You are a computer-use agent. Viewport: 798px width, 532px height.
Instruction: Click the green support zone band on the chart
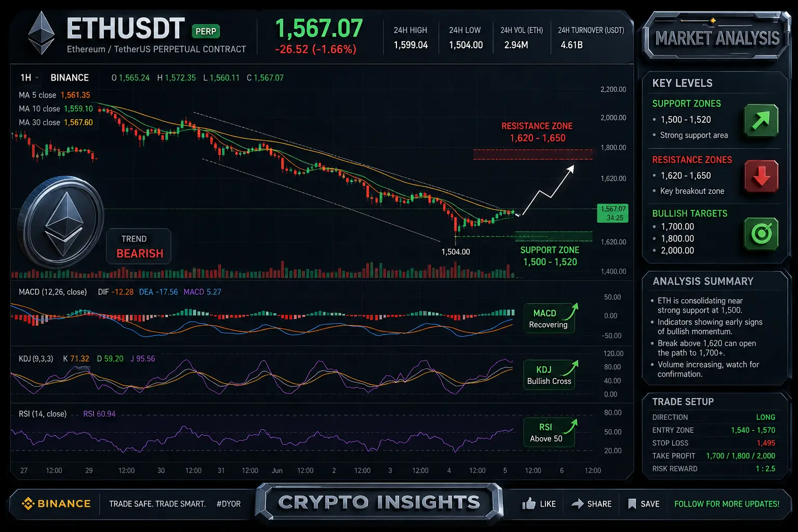pos(553,236)
